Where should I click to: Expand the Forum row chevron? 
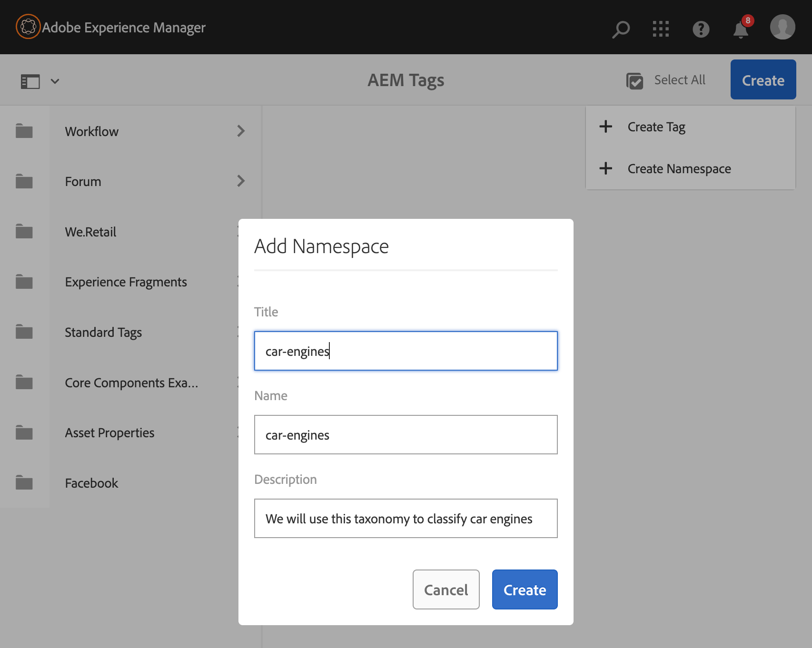(241, 181)
